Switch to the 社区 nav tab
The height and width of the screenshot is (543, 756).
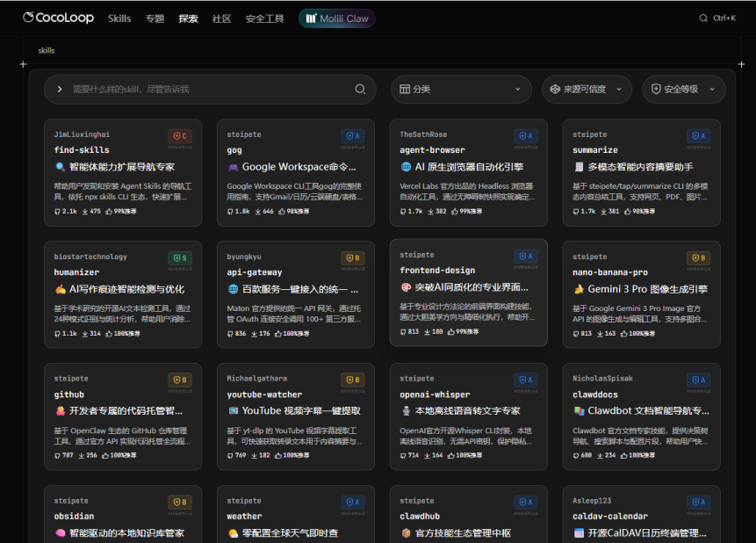[x=221, y=18]
